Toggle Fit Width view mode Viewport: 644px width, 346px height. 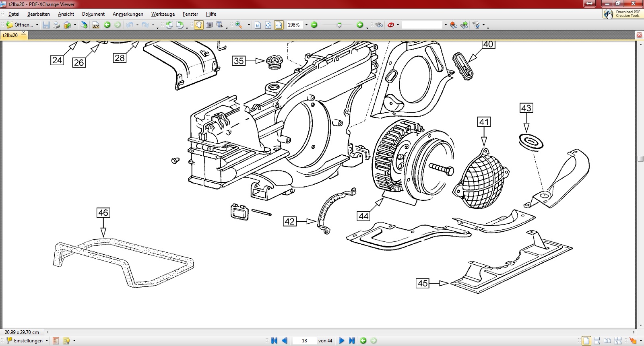pos(279,25)
